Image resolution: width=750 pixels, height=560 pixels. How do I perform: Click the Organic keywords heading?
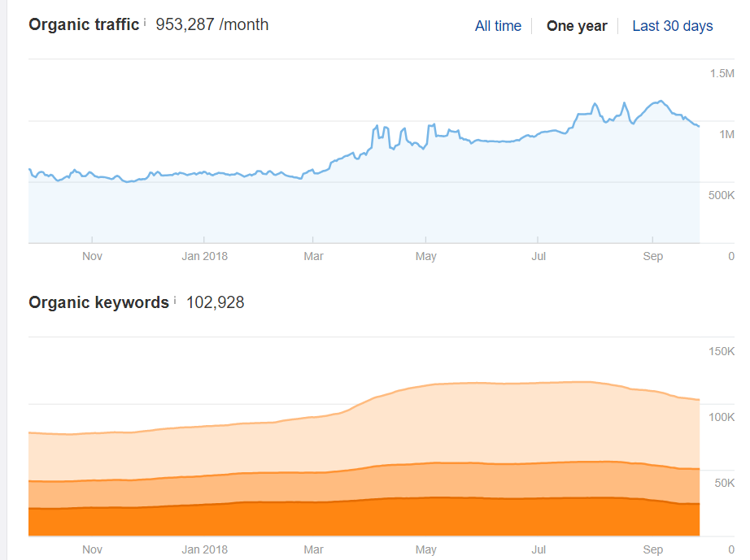(99, 303)
